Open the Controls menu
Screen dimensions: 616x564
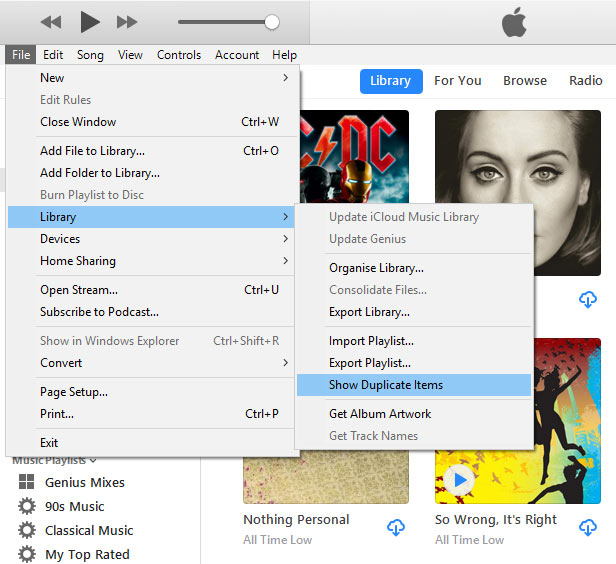pyautogui.click(x=179, y=55)
